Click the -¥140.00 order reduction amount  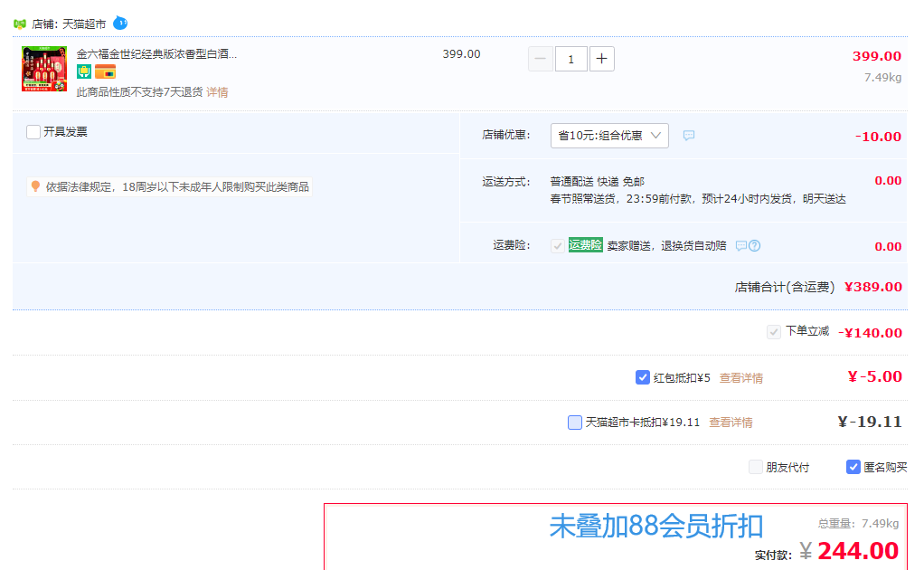coord(870,333)
